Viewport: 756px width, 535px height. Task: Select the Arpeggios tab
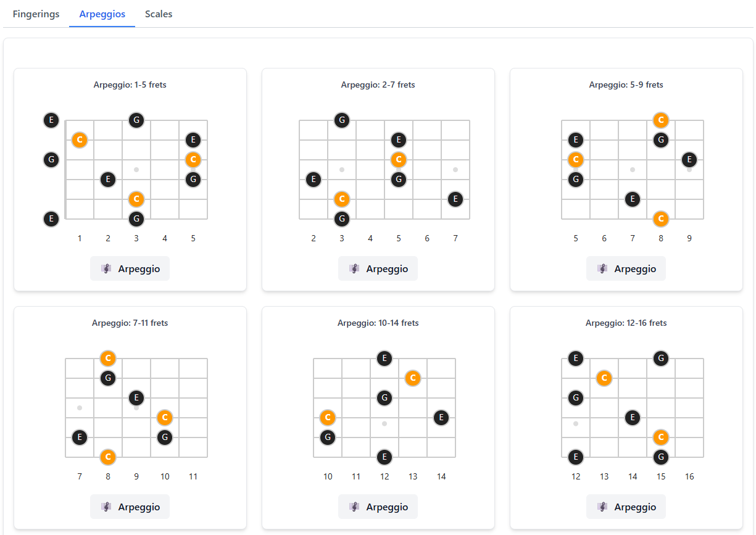102,14
